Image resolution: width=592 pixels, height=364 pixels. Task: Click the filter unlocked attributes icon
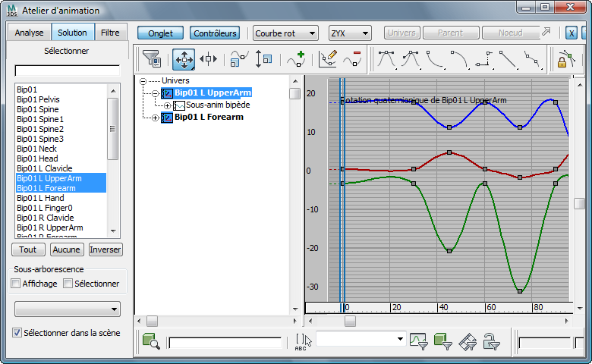pyautogui.click(x=491, y=341)
